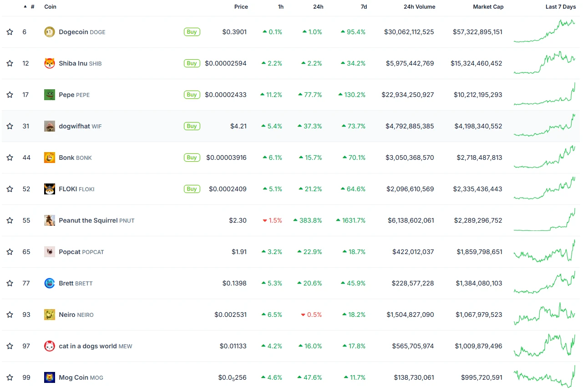
Task: Click the Shiba Inu coin logo
Action: (49, 63)
